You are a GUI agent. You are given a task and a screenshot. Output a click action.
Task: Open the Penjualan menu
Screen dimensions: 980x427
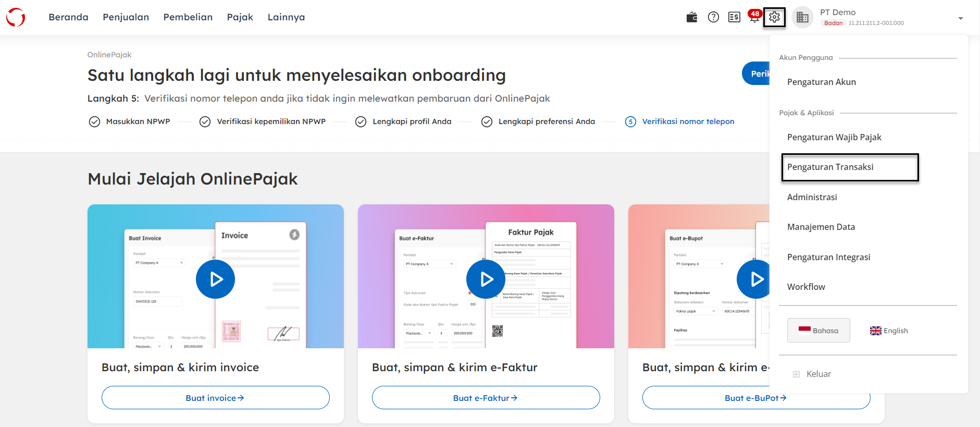pos(126,17)
